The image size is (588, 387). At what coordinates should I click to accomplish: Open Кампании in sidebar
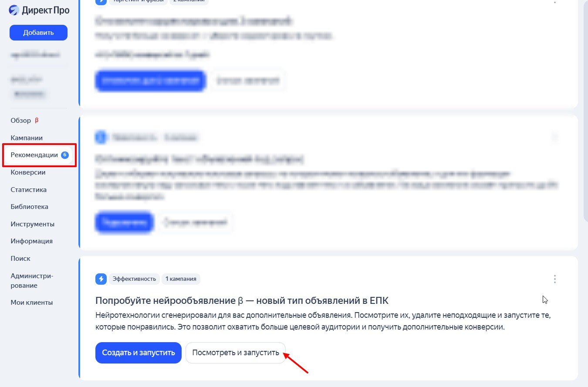click(27, 138)
